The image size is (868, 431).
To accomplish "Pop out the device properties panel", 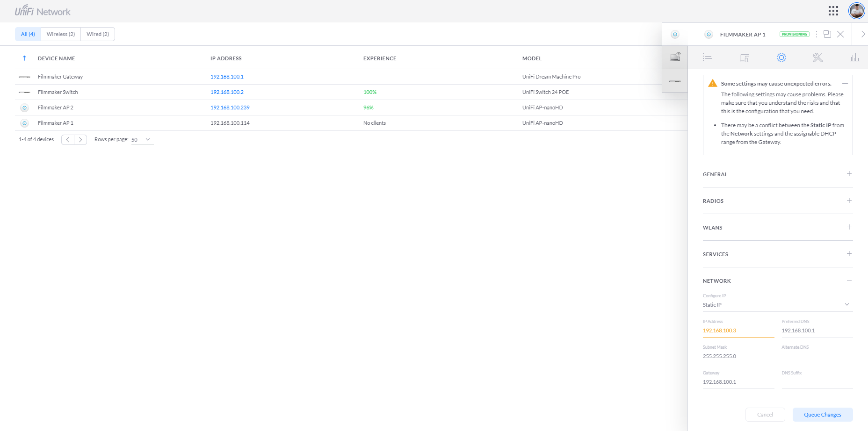I will pyautogui.click(x=827, y=34).
